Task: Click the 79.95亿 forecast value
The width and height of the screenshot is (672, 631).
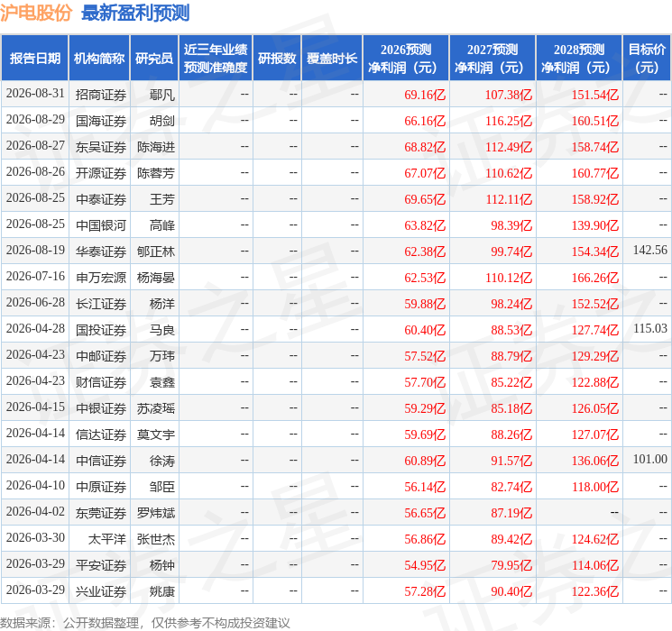Action: (511, 565)
